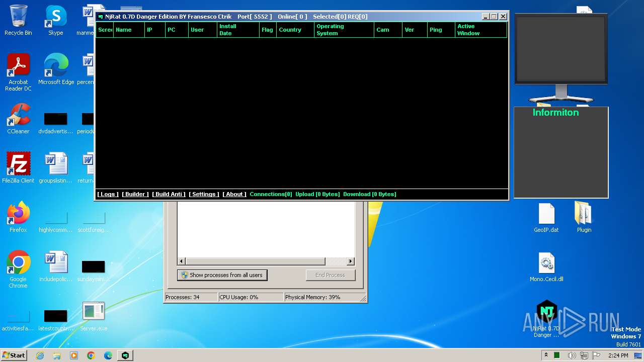Click End Process in Task Manager

(x=330, y=275)
